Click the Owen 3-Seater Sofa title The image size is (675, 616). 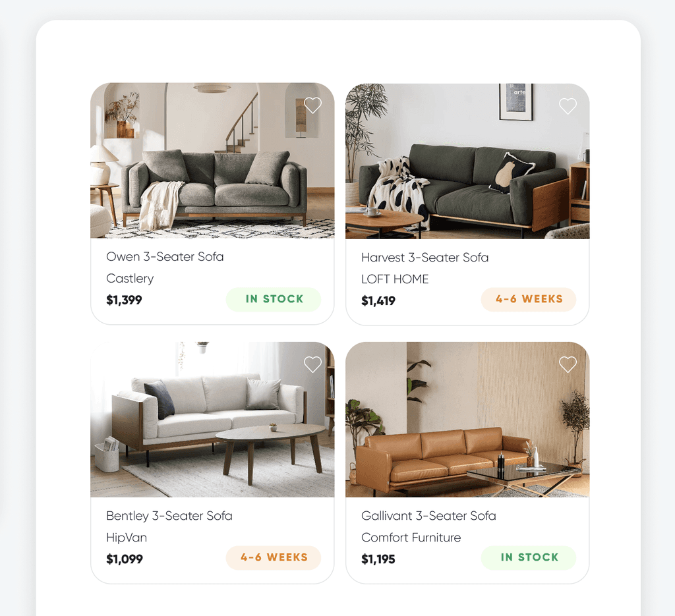click(165, 257)
